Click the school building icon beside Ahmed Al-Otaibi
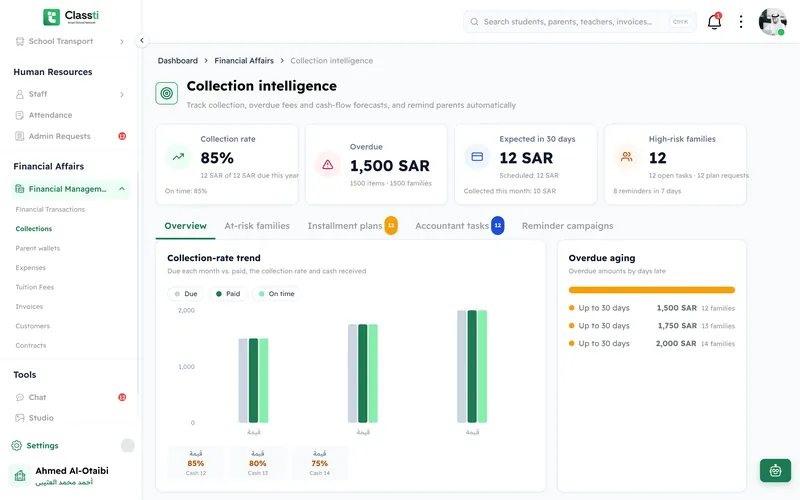 click(x=20, y=476)
